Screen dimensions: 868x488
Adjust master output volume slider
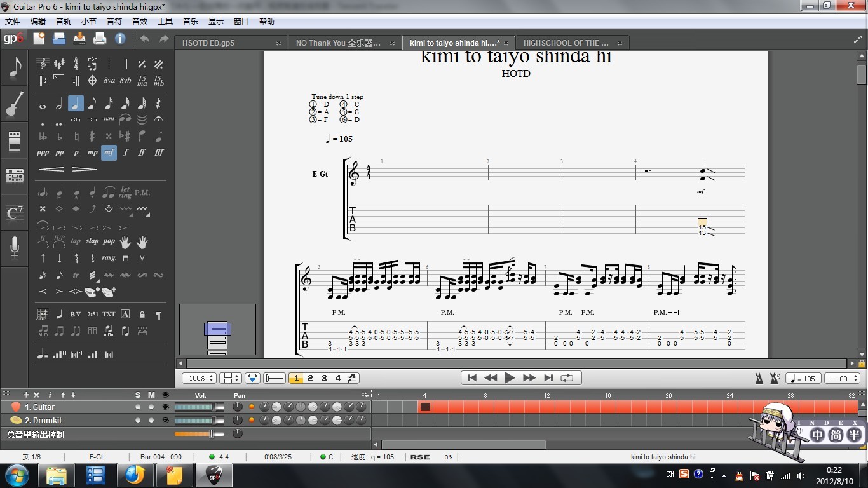[x=200, y=434]
